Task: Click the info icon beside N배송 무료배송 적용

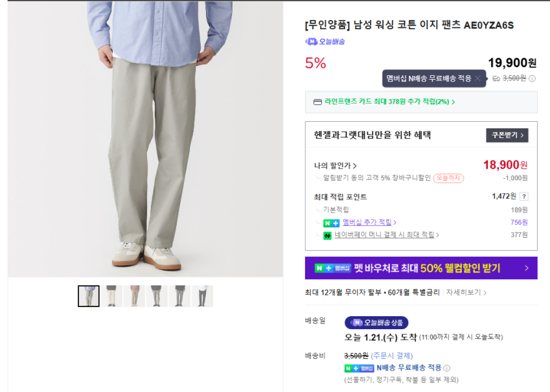Action: tap(446, 369)
